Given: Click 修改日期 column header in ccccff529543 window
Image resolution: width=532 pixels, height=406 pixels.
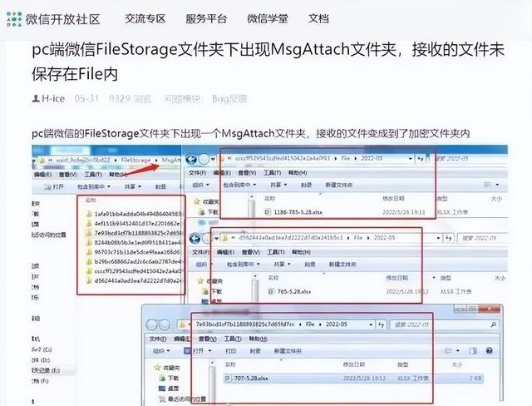Looking at the screenshot, I should 393,198.
